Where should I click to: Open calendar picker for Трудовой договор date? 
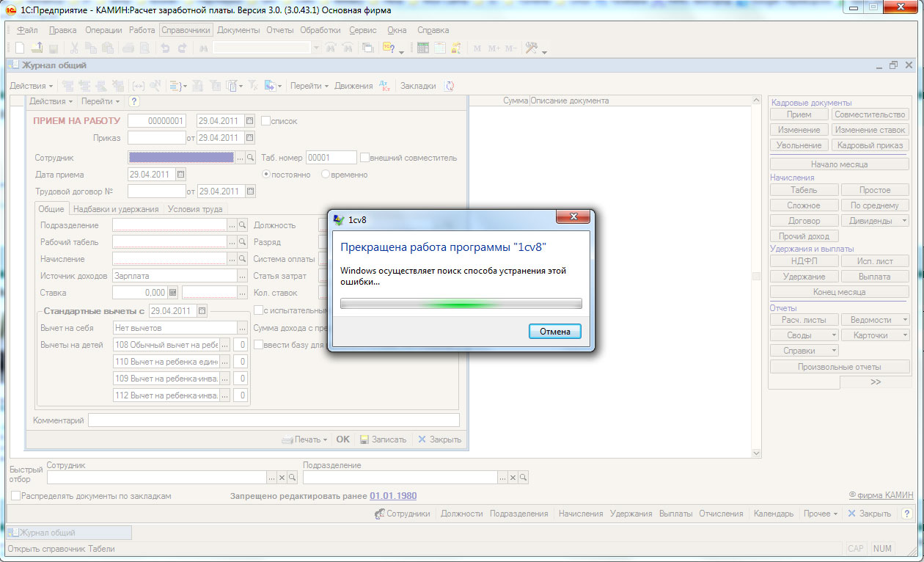coord(251,191)
